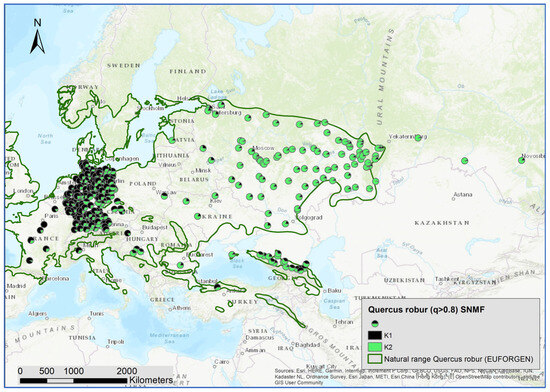Click the Mediterranean Sea label
The height and width of the screenshot is (392, 550).
(x=168, y=338)
